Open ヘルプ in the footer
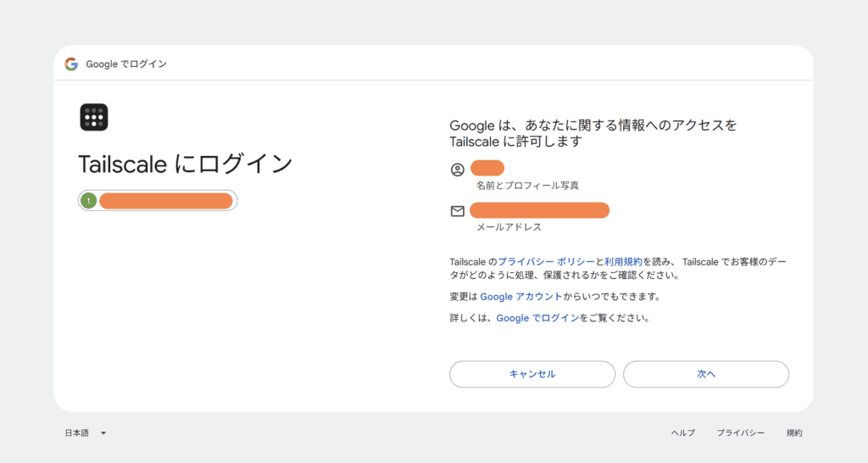This screenshot has height=463, width=868. point(682,433)
